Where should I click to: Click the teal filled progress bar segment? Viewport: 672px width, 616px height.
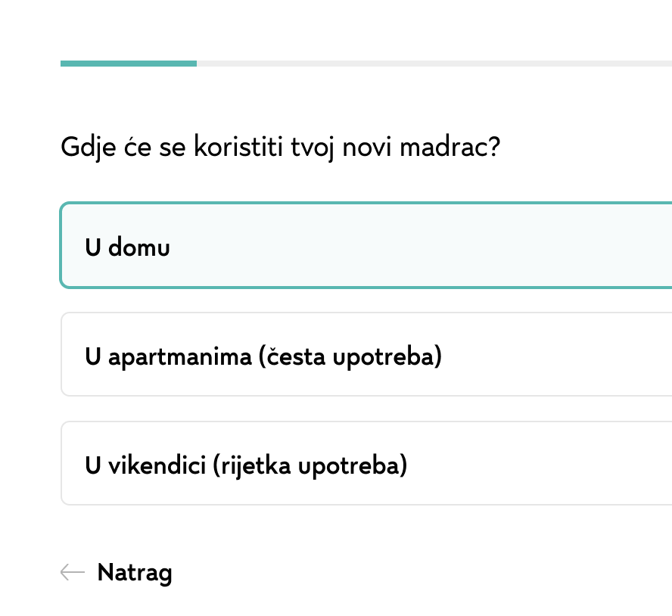click(129, 64)
